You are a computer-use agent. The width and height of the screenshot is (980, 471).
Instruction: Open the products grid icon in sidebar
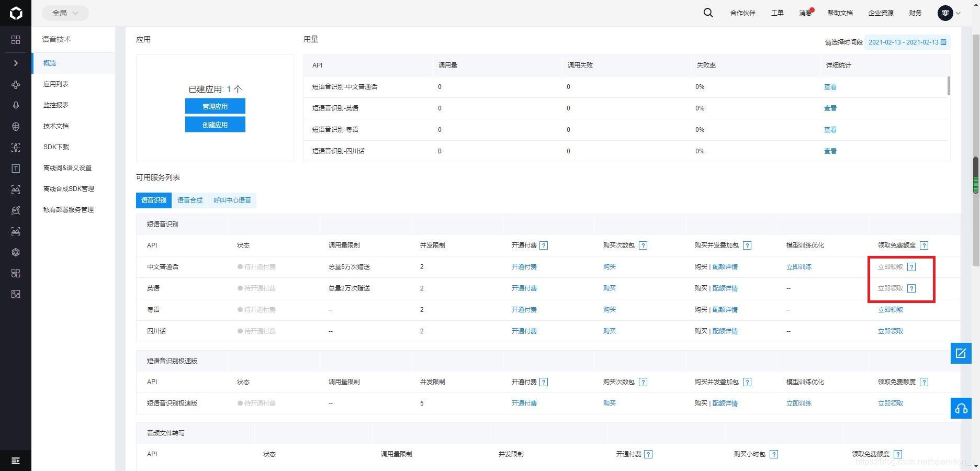tap(16, 40)
